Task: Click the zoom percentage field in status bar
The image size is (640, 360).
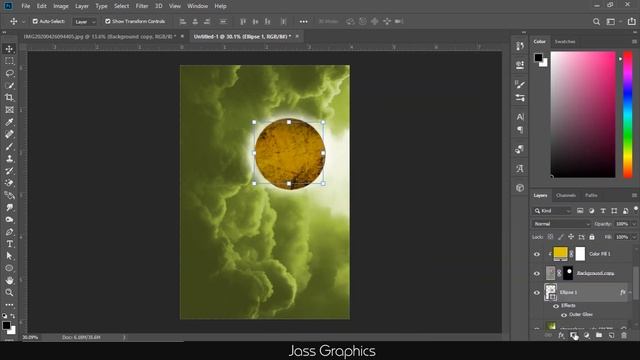Action: 31,338
